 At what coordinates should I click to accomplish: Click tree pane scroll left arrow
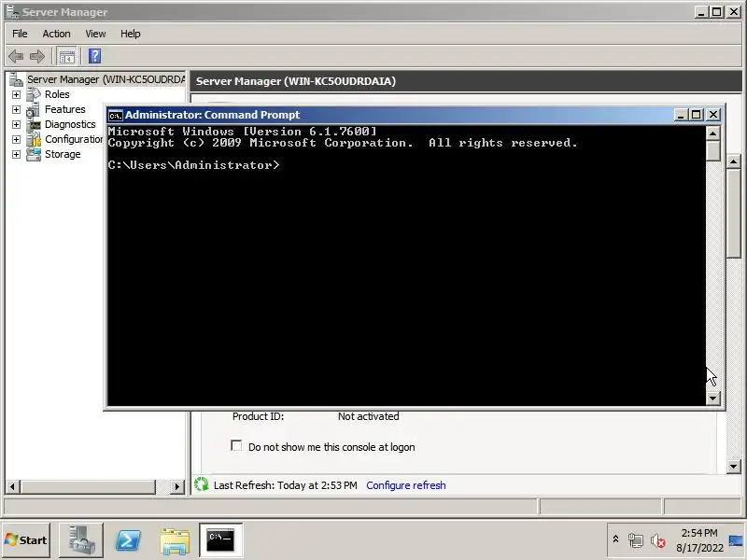pos(12,486)
